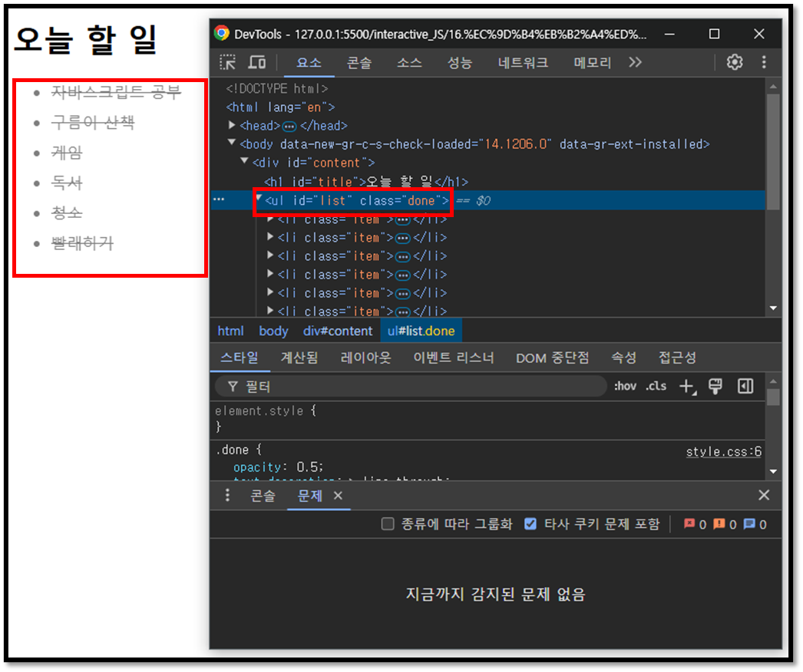The image size is (803, 672).
Task: Click div#content breadcrumb
Action: (338, 331)
